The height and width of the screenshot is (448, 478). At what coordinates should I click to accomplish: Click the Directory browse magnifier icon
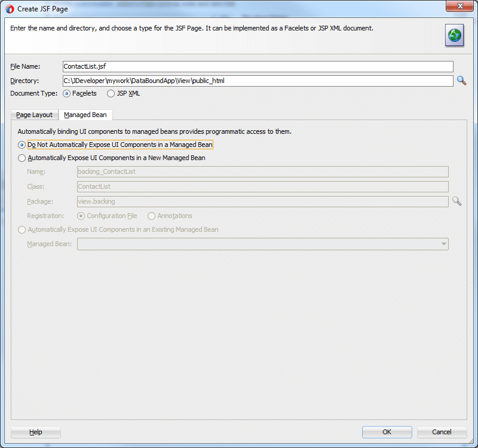pos(461,81)
